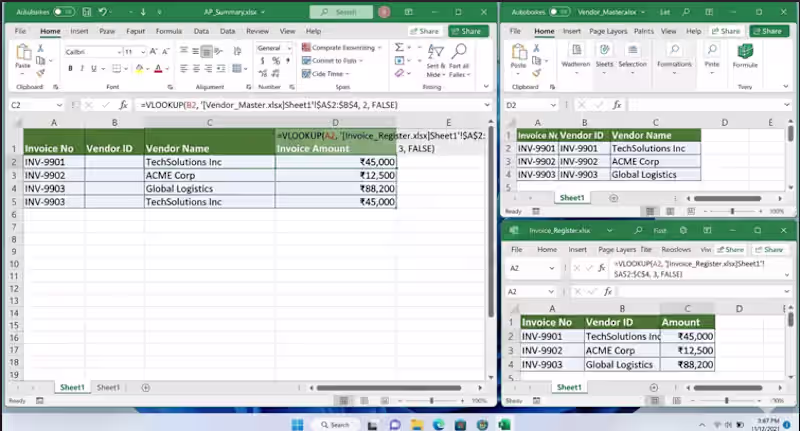
Task: Toggle Bold formatting in AP_Summary
Action: 70,68
